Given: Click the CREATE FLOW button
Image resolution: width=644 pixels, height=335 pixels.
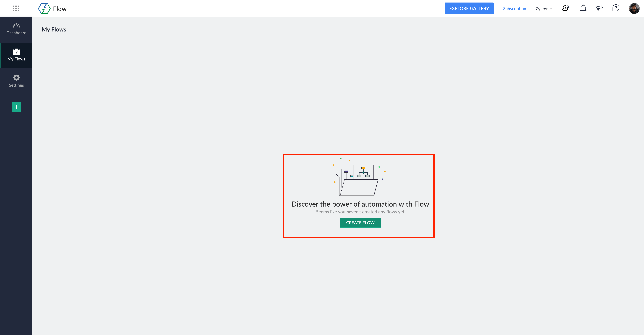Looking at the screenshot, I should (360, 223).
